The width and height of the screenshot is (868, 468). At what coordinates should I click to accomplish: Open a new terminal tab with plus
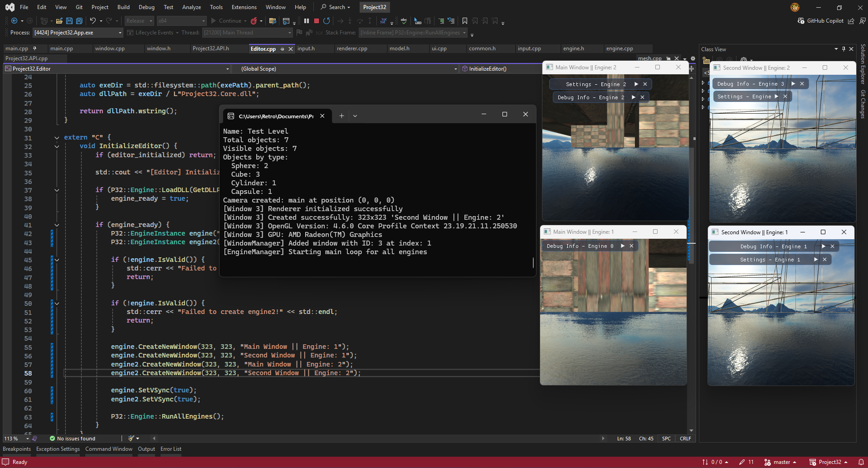point(341,116)
